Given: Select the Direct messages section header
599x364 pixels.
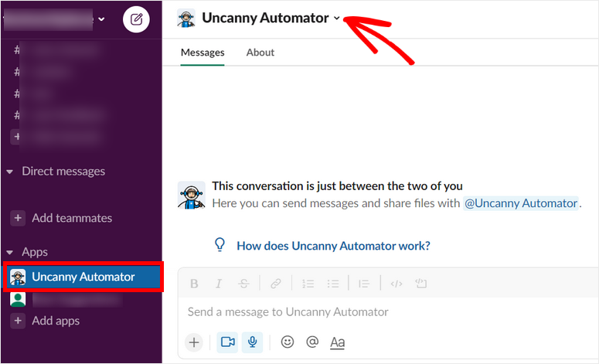Looking at the screenshot, I should tap(63, 171).
